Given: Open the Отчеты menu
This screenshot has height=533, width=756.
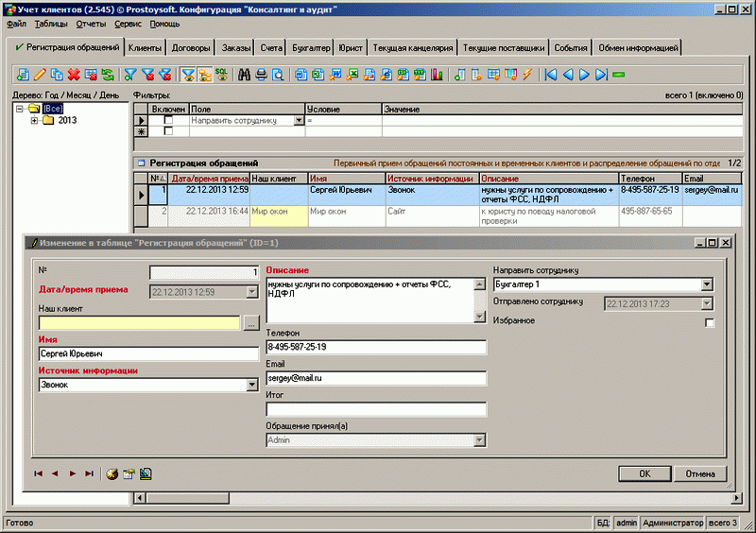Looking at the screenshot, I should coord(90,22).
